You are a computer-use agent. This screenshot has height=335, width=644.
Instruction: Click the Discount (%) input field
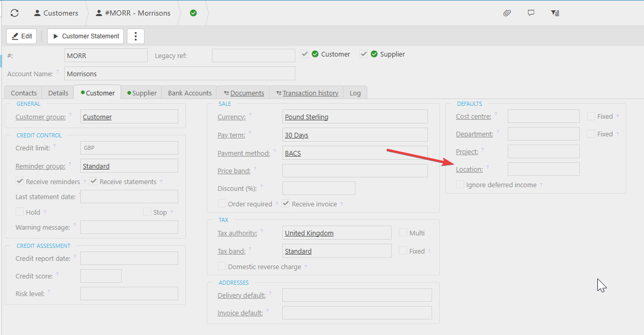click(319, 188)
